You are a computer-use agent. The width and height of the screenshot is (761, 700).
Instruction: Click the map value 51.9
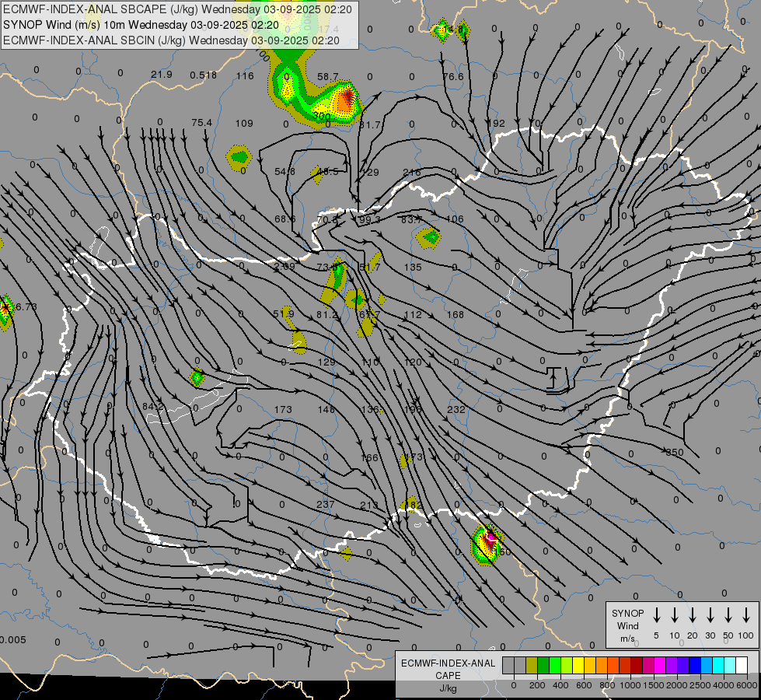coord(284,313)
